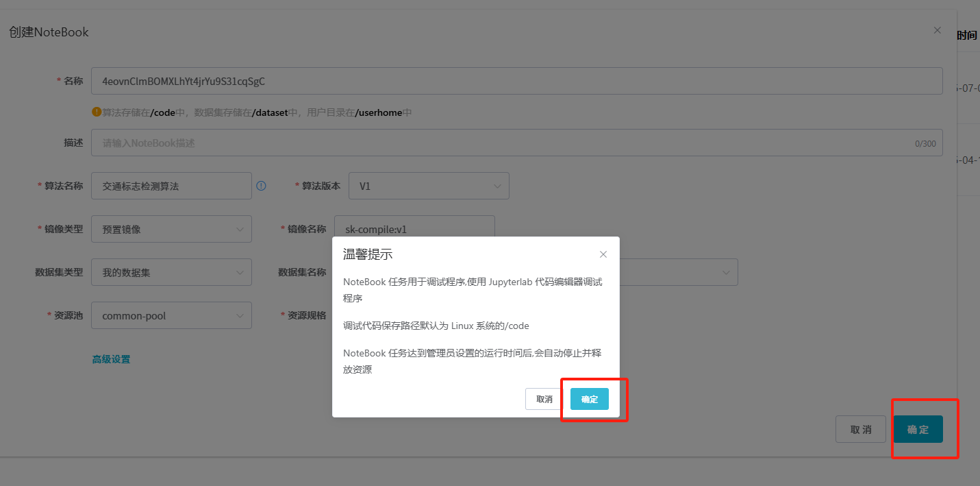Open the 算法版本 dropdown showing V1
The height and width of the screenshot is (486, 980).
click(429, 186)
